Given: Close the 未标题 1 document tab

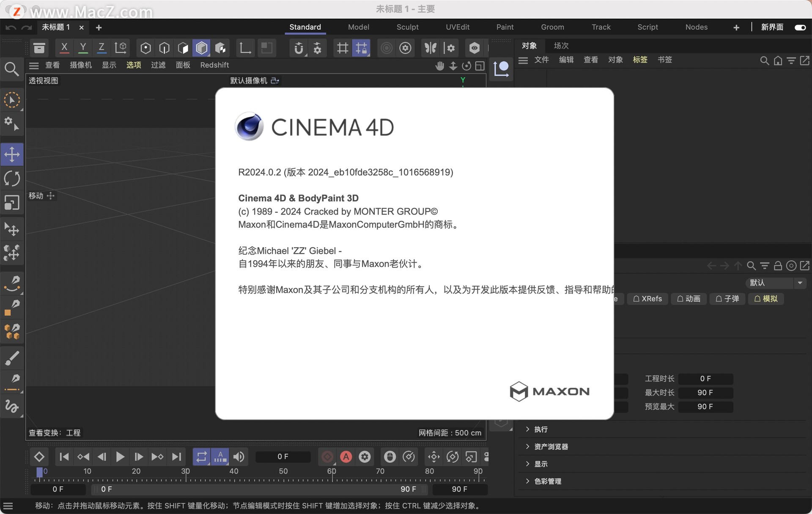Looking at the screenshot, I should 82,27.
